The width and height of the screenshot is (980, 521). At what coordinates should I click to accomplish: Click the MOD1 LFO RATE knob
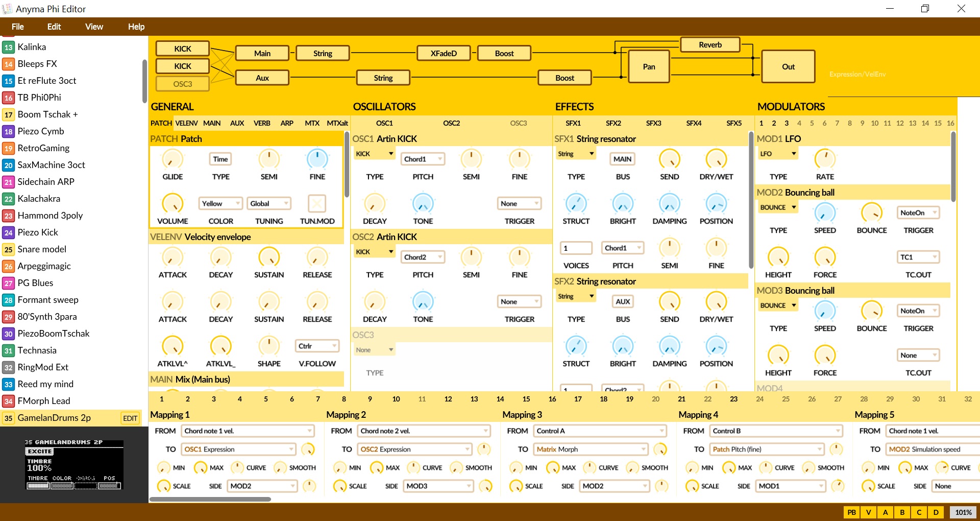coord(825,159)
